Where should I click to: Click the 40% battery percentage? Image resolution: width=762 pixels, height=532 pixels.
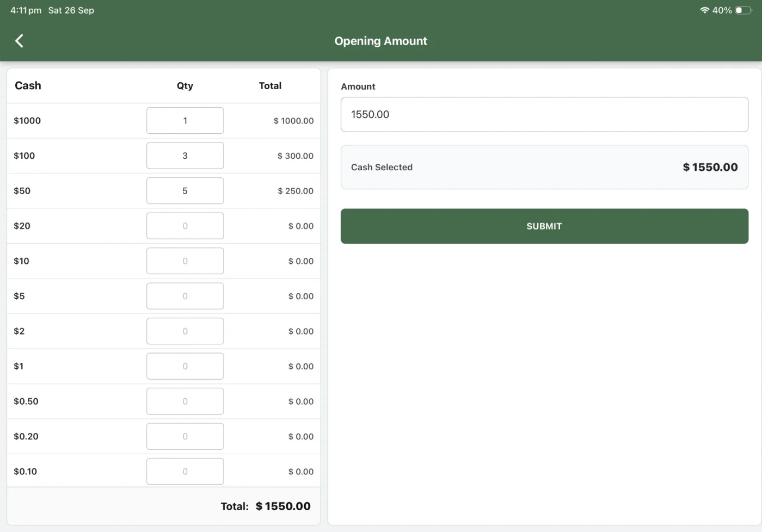[x=722, y=10]
